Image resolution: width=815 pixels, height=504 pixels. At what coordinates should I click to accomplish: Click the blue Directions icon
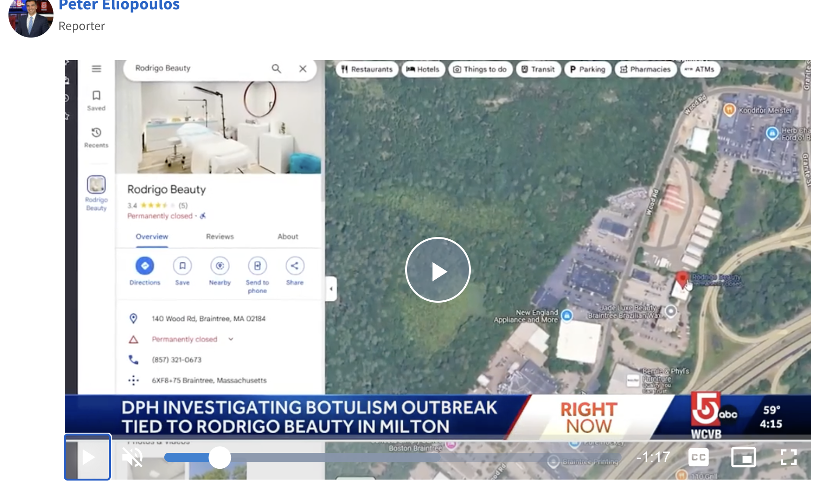pyautogui.click(x=145, y=266)
